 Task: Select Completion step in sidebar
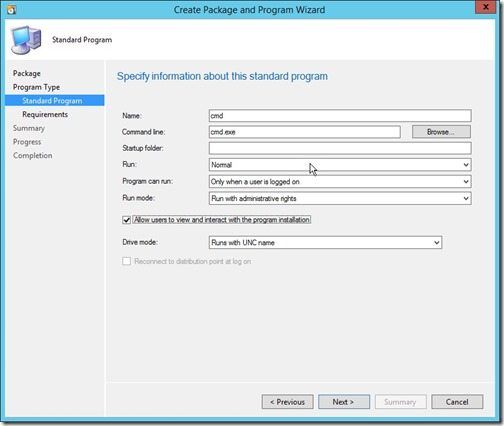pyautogui.click(x=33, y=156)
